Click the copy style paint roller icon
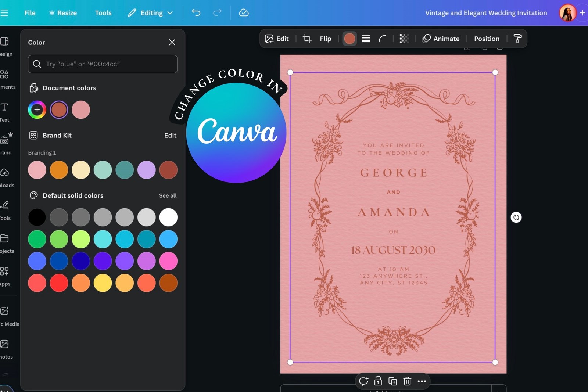 click(517, 39)
